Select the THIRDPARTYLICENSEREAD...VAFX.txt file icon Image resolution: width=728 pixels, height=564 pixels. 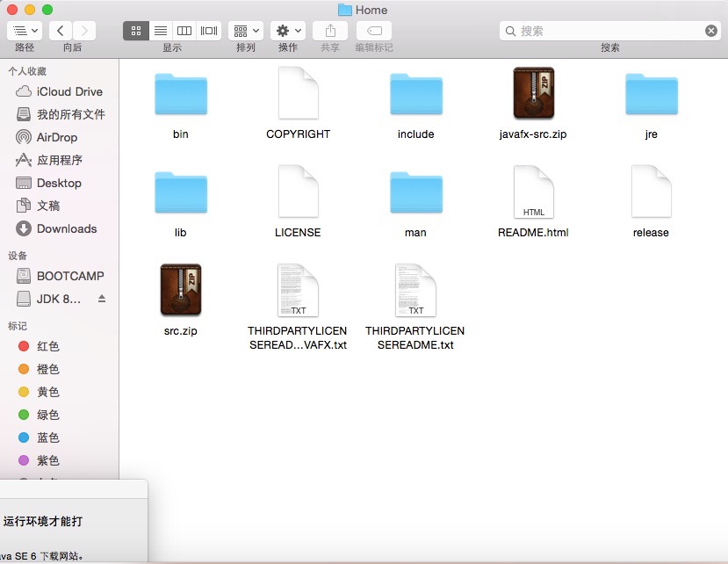click(298, 290)
